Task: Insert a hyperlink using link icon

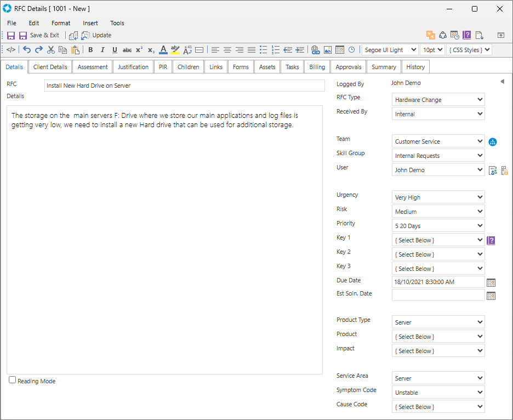Action: coord(315,50)
